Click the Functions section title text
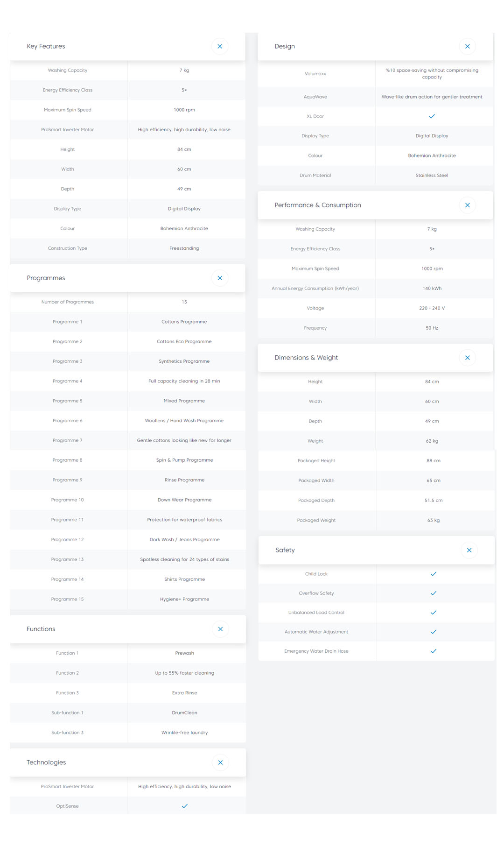The image size is (504, 847). pyautogui.click(x=41, y=629)
